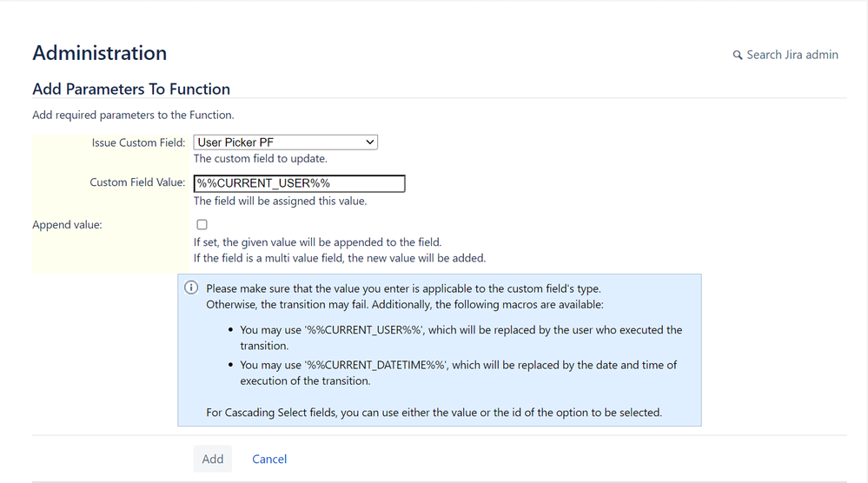
Task: Click the %%CURRENT_DATETIME%% macro bullet text
Action: (x=459, y=373)
